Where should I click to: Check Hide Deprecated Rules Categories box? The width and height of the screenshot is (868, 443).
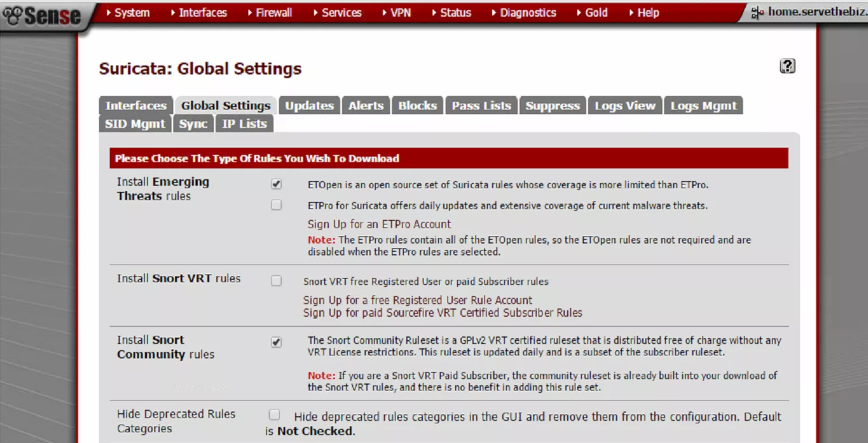click(274, 414)
